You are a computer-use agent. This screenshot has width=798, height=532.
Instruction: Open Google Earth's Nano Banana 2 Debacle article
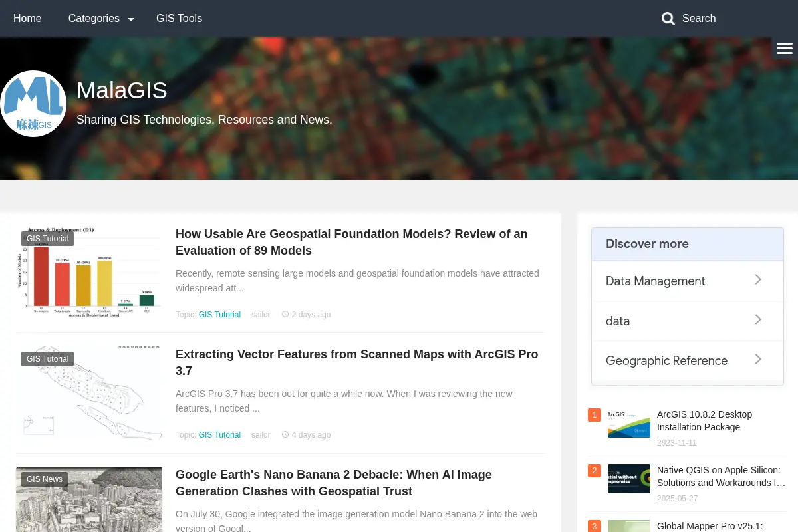pyautogui.click(x=334, y=483)
